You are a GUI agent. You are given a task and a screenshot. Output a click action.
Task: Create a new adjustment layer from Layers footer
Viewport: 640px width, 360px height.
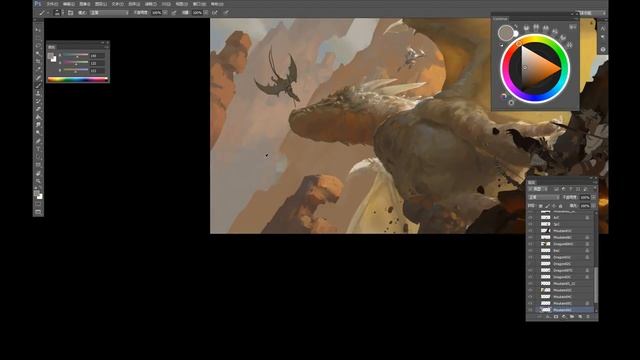[564, 316]
